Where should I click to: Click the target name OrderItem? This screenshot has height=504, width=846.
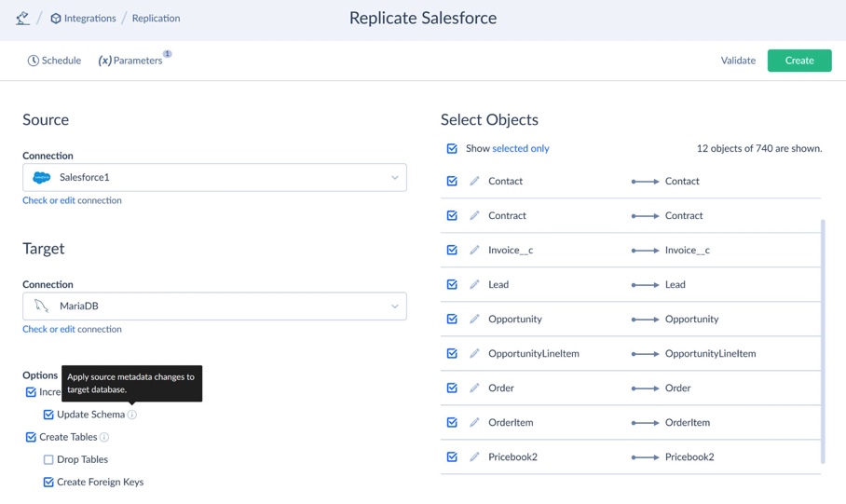coord(688,423)
